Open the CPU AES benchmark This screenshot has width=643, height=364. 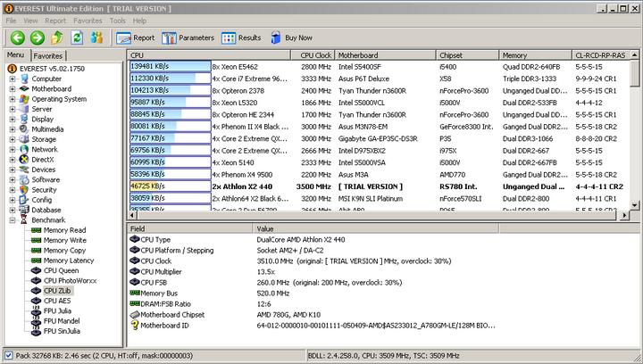(57, 301)
